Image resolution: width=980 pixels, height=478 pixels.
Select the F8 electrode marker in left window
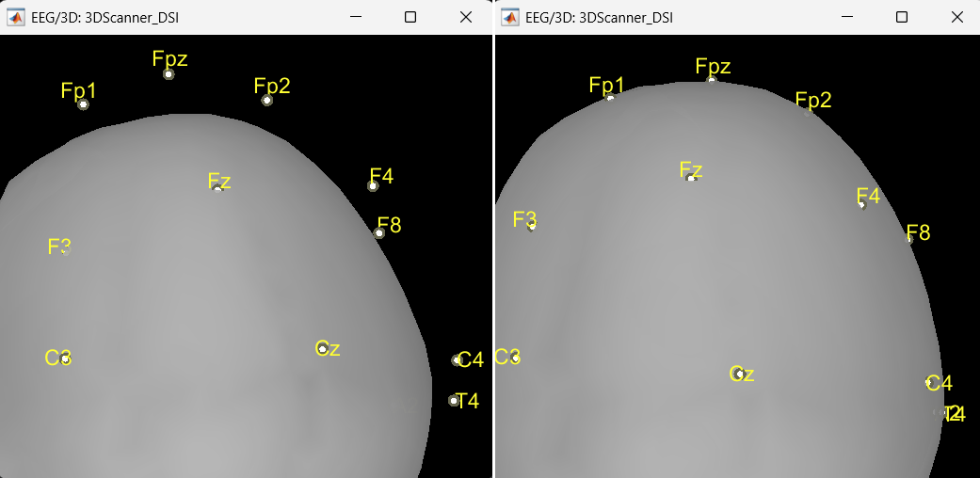(379, 232)
